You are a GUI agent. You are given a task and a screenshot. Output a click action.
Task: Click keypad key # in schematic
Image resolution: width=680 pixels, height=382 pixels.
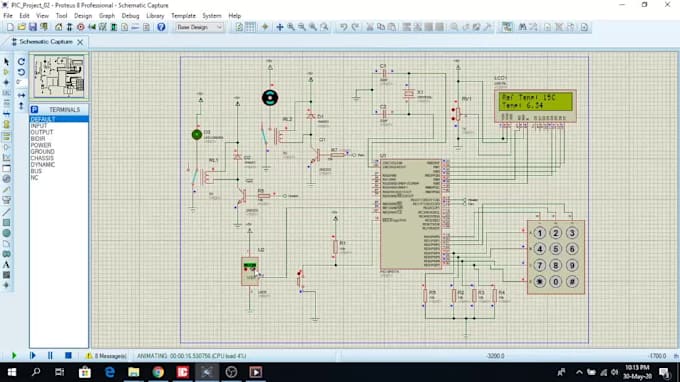point(572,282)
